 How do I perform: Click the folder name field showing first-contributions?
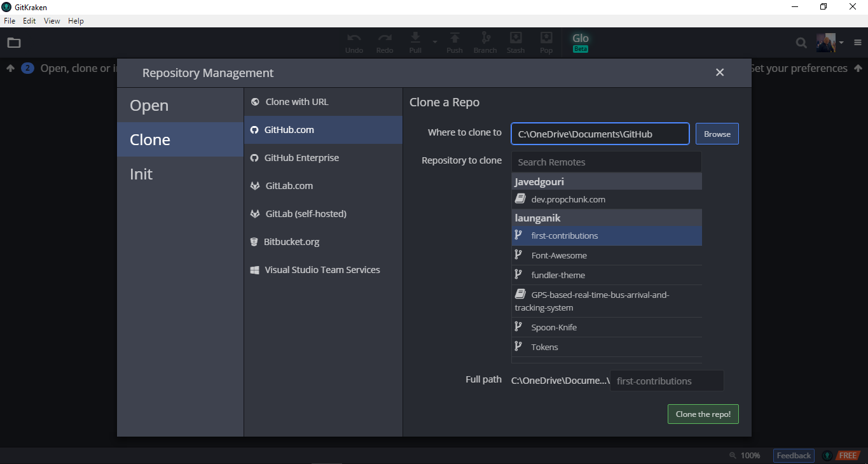(x=666, y=381)
